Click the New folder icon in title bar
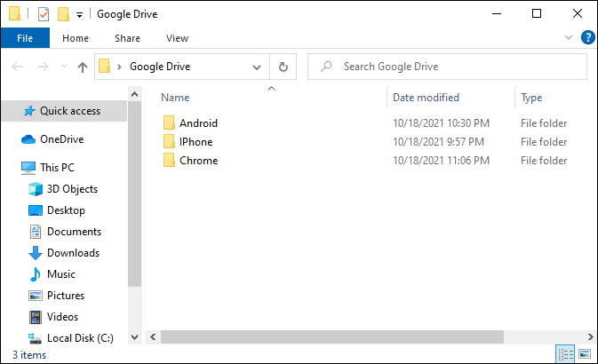 tap(63, 14)
